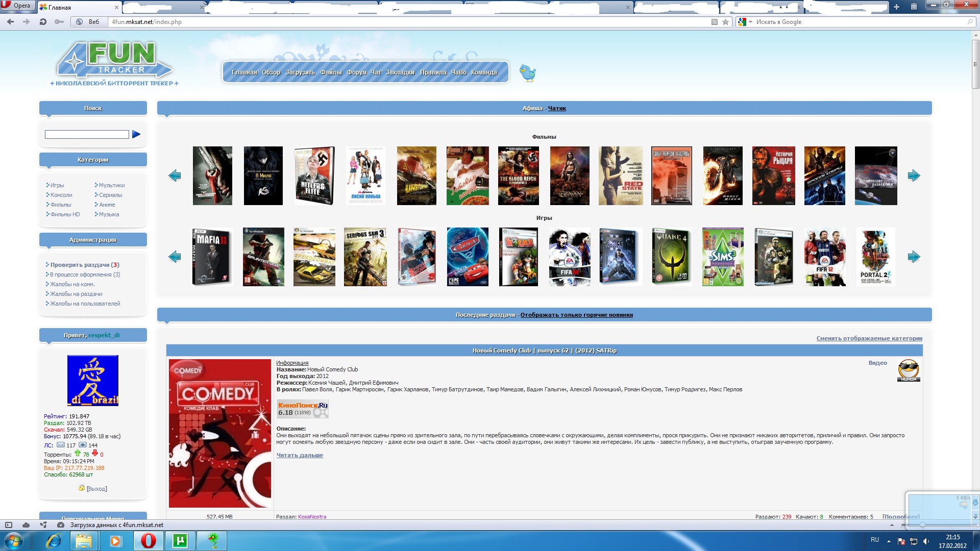
Task: Bookmark page with star icon
Action: coord(725,22)
